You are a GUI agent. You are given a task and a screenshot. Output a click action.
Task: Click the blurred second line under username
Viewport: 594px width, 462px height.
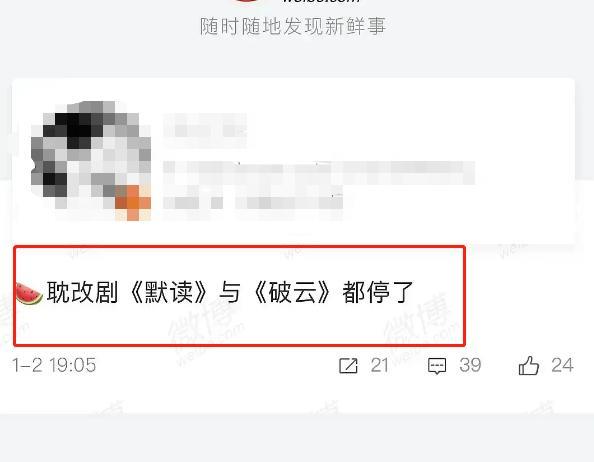click(x=253, y=203)
